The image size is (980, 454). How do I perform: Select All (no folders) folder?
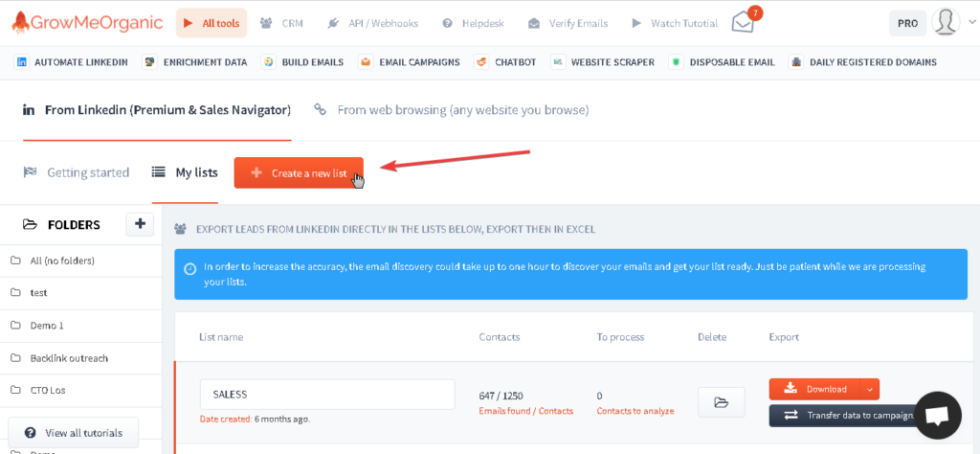point(80,261)
